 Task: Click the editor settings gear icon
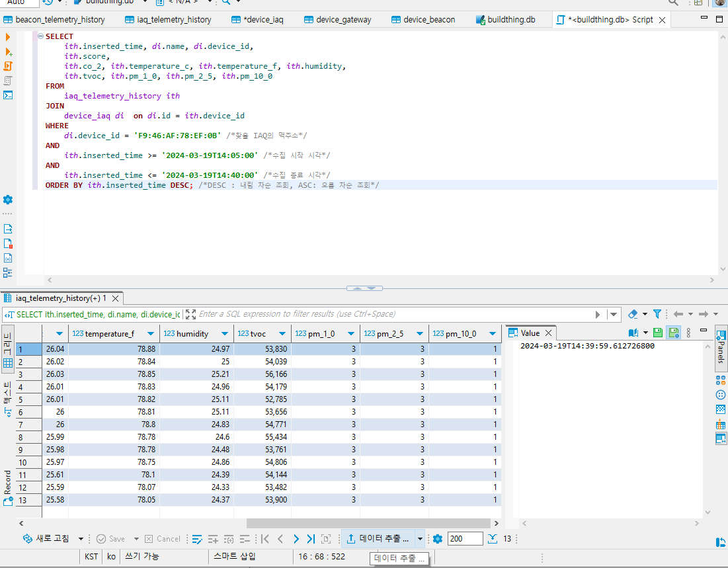point(8,200)
